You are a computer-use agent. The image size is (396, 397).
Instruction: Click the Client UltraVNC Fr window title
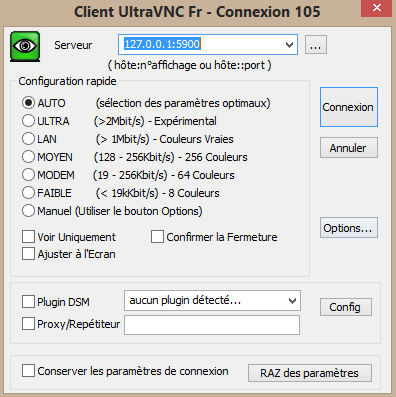click(x=197, y=12)
